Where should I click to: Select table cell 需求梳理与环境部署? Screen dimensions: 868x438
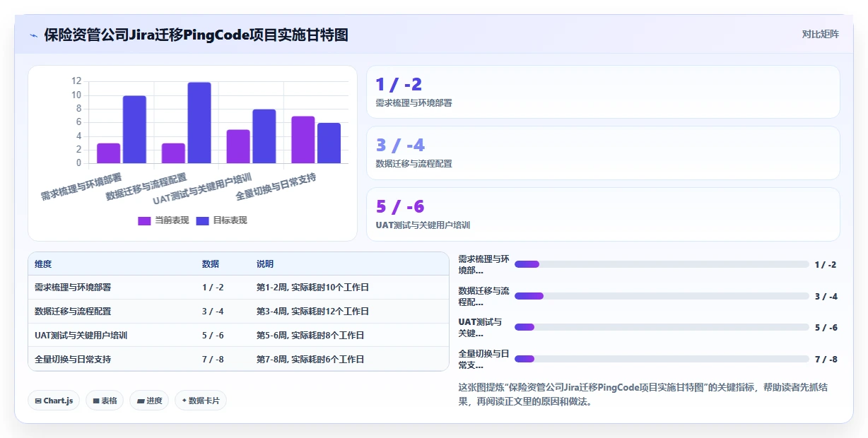point(112,288)
